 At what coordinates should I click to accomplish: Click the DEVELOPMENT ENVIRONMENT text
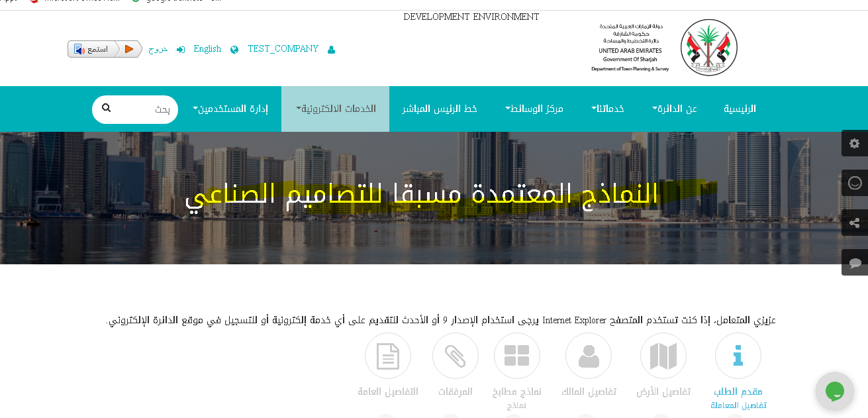(471, 17)
